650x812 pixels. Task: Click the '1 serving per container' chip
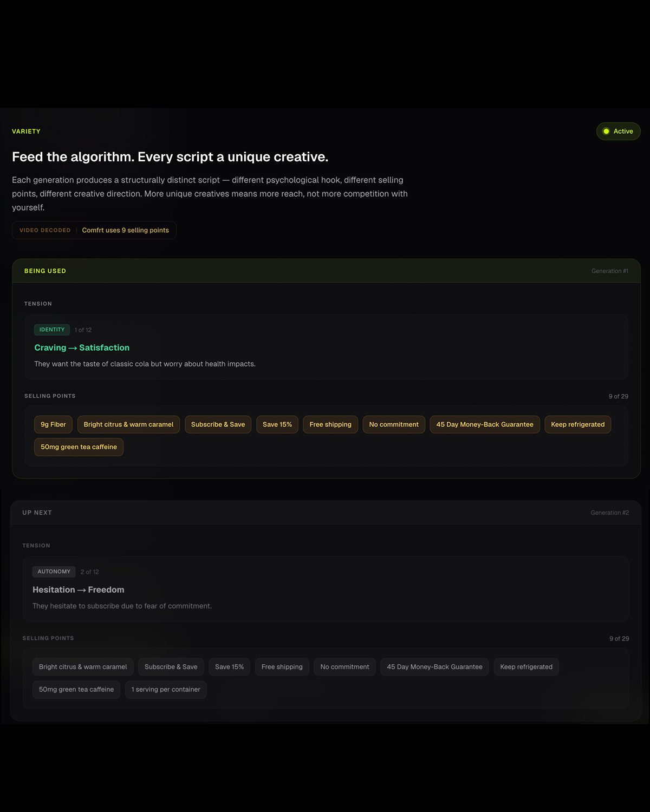pyautogui.click(x=166, y=690)
